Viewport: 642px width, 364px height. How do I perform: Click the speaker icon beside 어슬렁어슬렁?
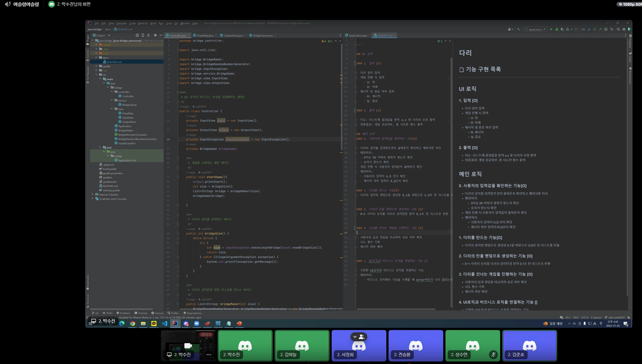click(x=8, y=4)
